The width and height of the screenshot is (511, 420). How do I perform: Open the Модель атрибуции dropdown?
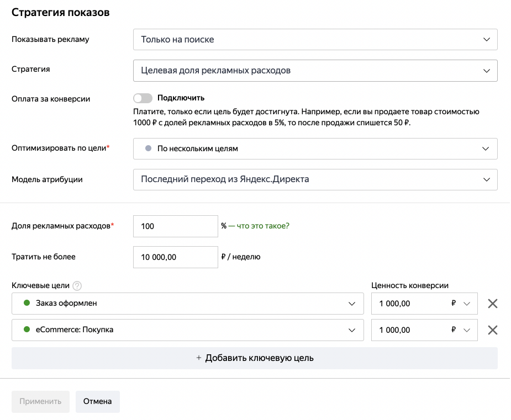[315, 180]
